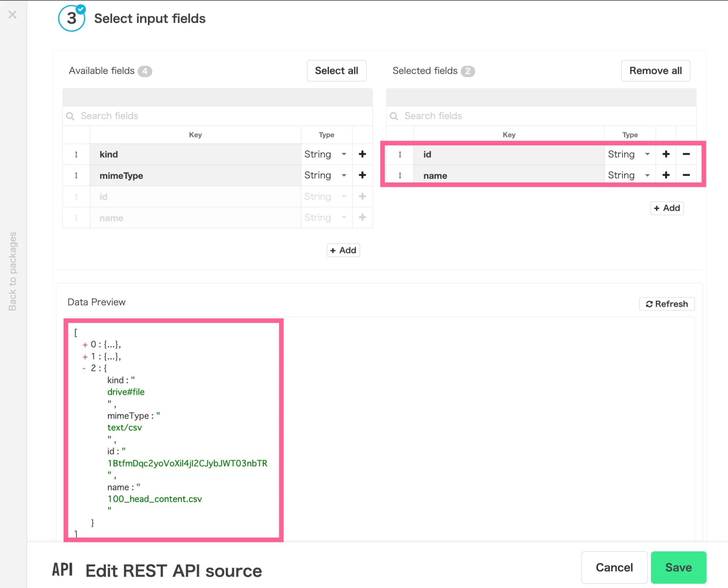Click the search icon in Selected fields
Screen dimensions: 728x588
click(394, 116)
